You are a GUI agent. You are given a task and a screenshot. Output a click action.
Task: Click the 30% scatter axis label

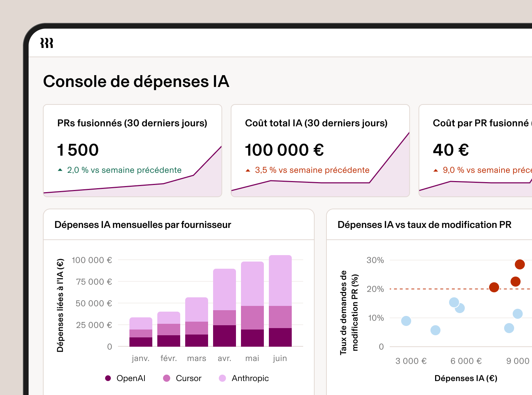(x=375, y=260)
